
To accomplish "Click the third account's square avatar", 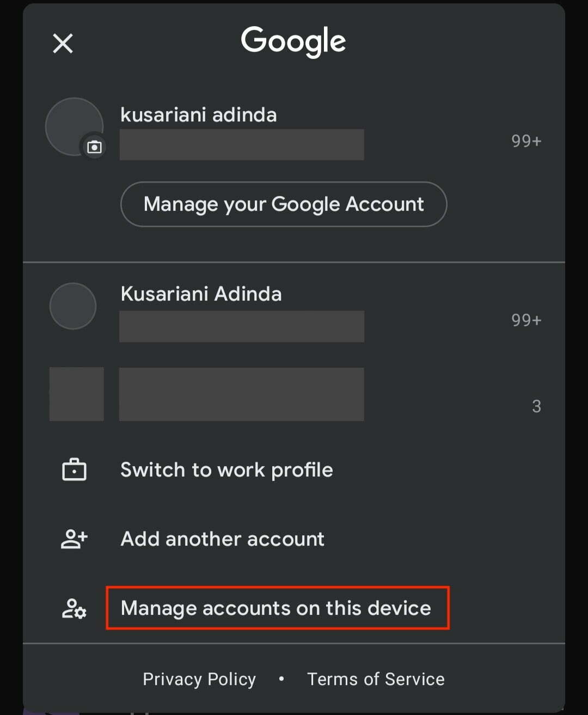I will pyautogui.click(x=76, y=394).
